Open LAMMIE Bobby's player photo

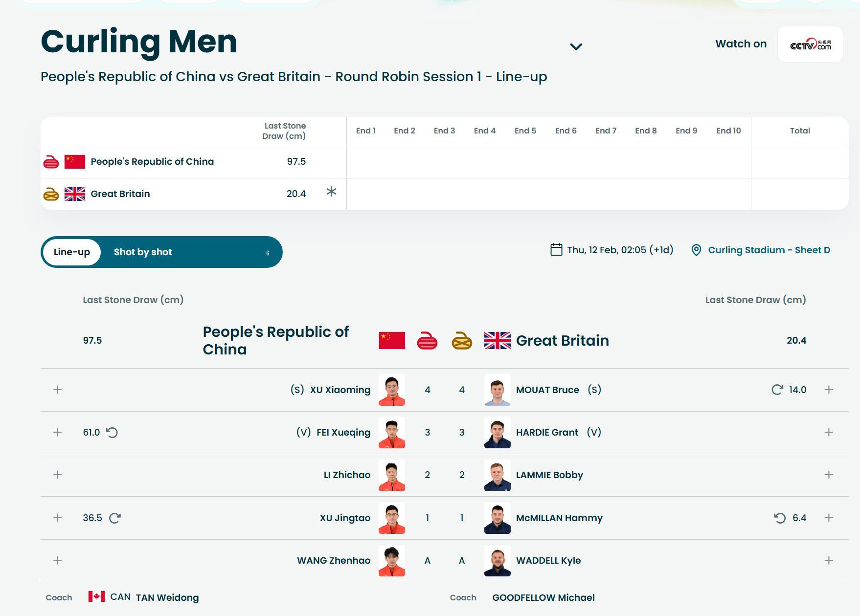pos(498,475)
